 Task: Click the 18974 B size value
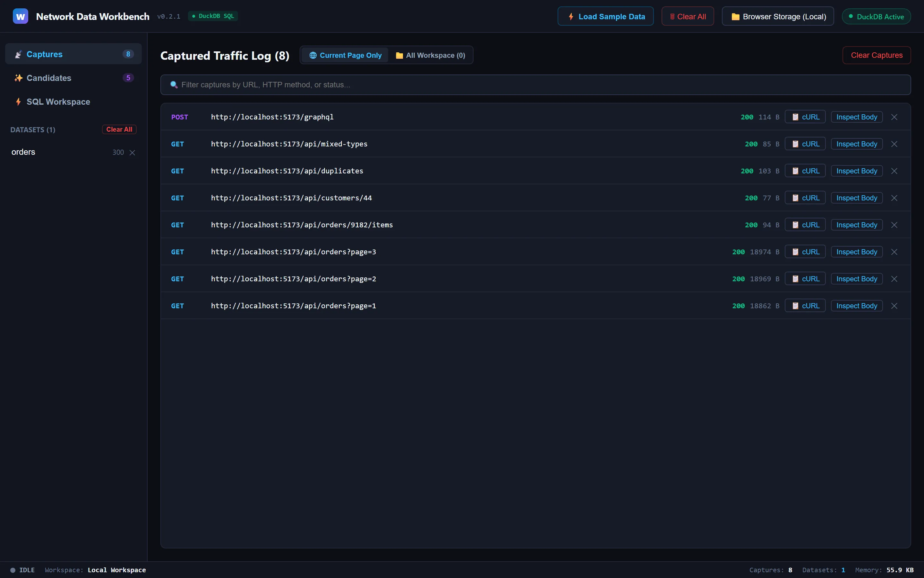[765, 252]
